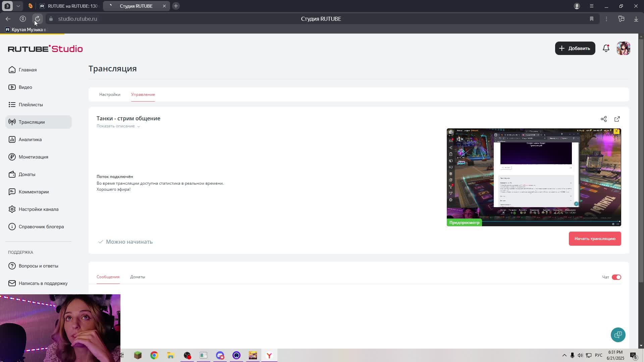Open the Крутая Музыка bookmark
Image resolution: width=644 pixels, height=362 pixels.
pos(26,29)
